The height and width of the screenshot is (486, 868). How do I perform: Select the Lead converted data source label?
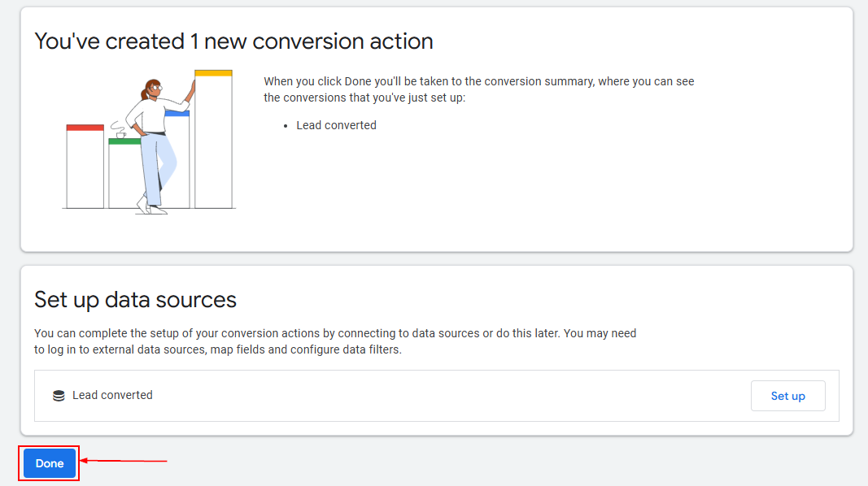click(112, 395)
